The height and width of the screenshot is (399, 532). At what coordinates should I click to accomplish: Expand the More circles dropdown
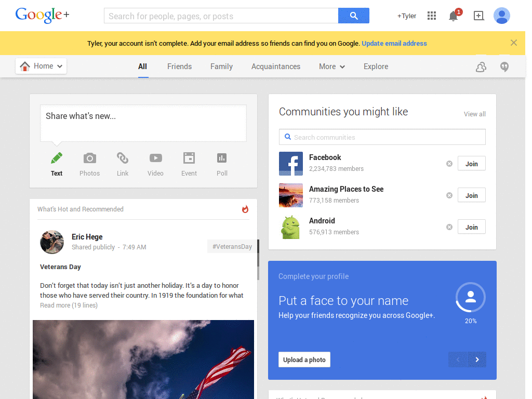[332, 66]
